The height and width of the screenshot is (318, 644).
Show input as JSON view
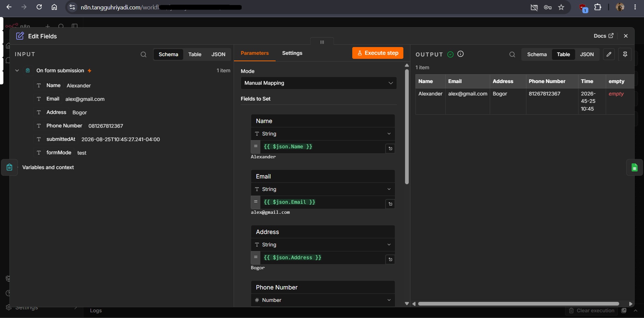[218, 54]
